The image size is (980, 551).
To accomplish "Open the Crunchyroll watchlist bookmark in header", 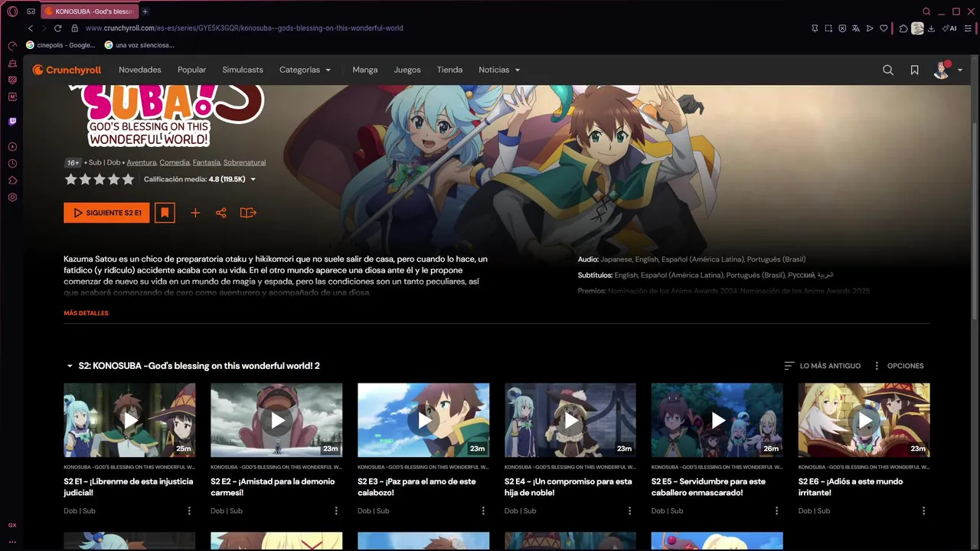I will (x=914, y=70).
